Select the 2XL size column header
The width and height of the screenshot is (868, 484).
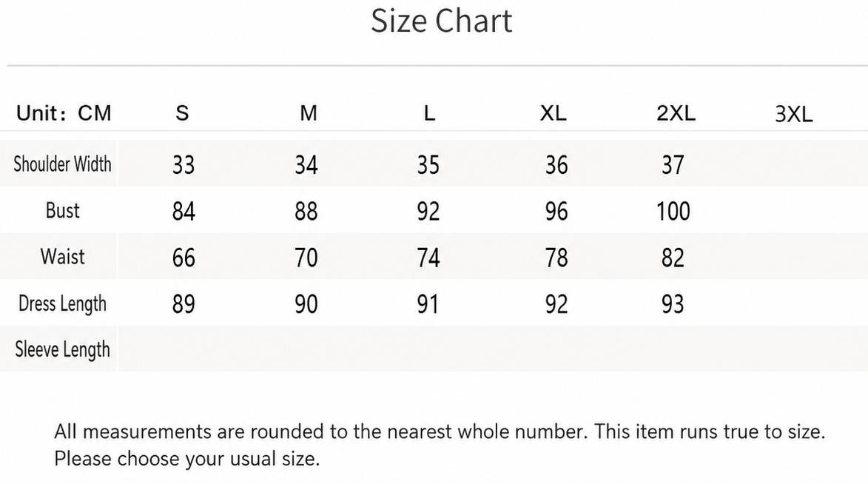676,113
